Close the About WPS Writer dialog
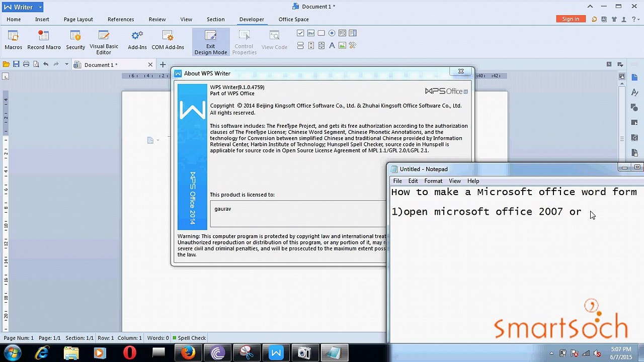This screenshot has height=362, width=644. click(x=461, y=71)
